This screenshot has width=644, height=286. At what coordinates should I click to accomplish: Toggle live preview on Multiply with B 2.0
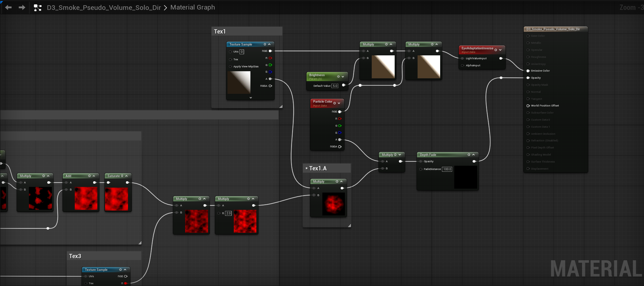[x=248, y=199]
